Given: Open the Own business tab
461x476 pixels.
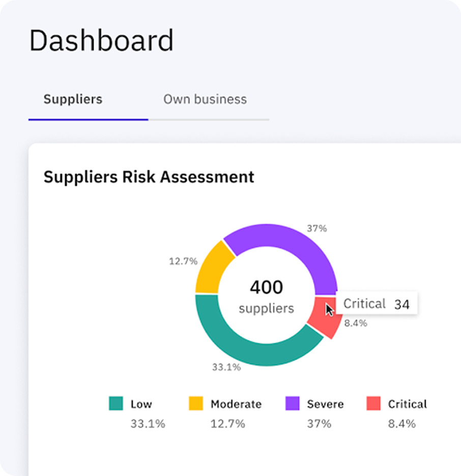Looking at the screenshot, I should point(205,99).
